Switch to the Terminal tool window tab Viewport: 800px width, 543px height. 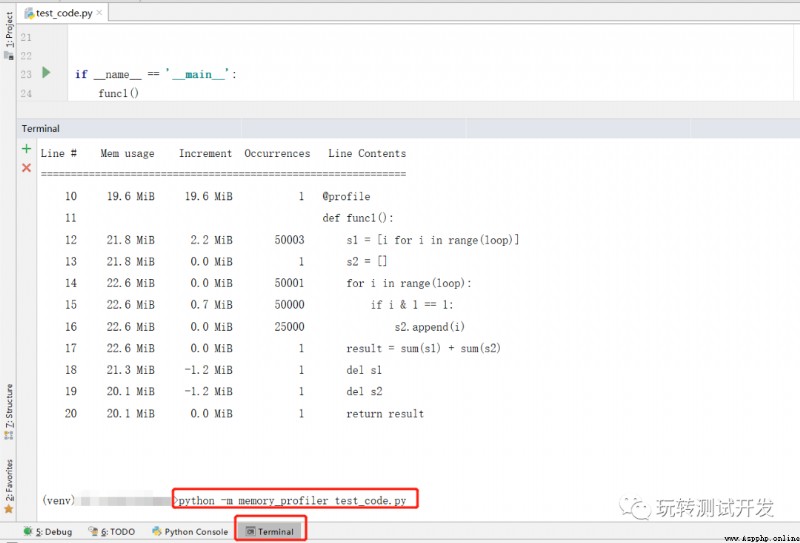(x=270, y=532)
